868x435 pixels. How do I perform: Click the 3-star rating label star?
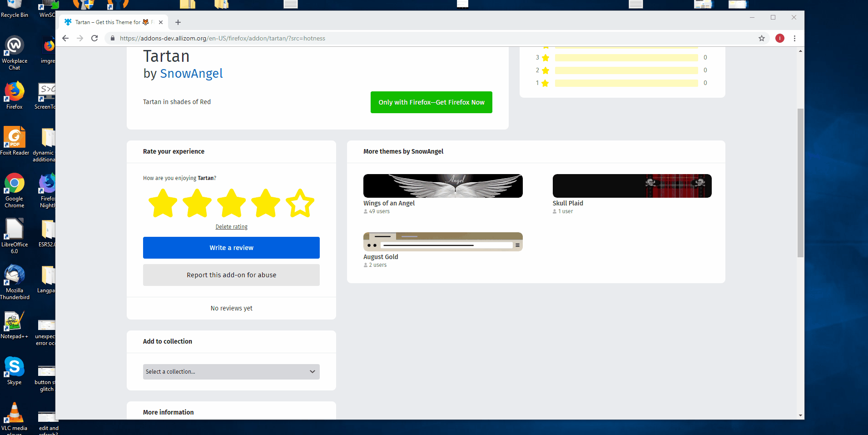[x=546, y=58]
